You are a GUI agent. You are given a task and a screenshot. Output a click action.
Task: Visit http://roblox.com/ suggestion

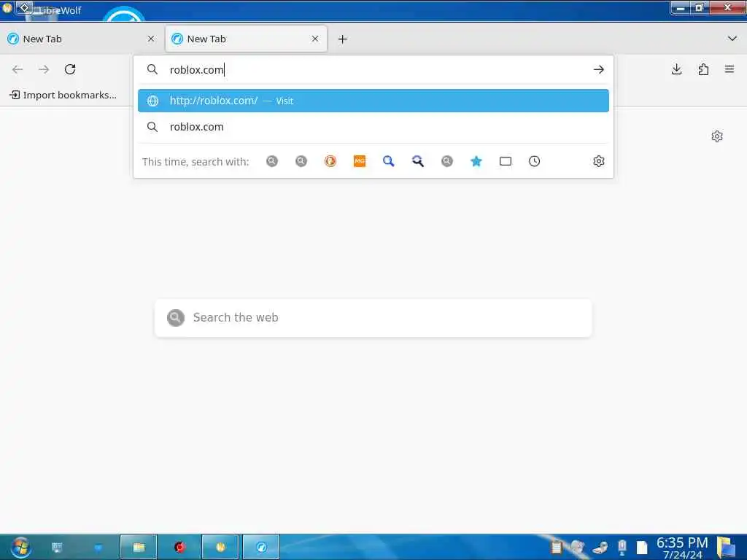(373, 101)
